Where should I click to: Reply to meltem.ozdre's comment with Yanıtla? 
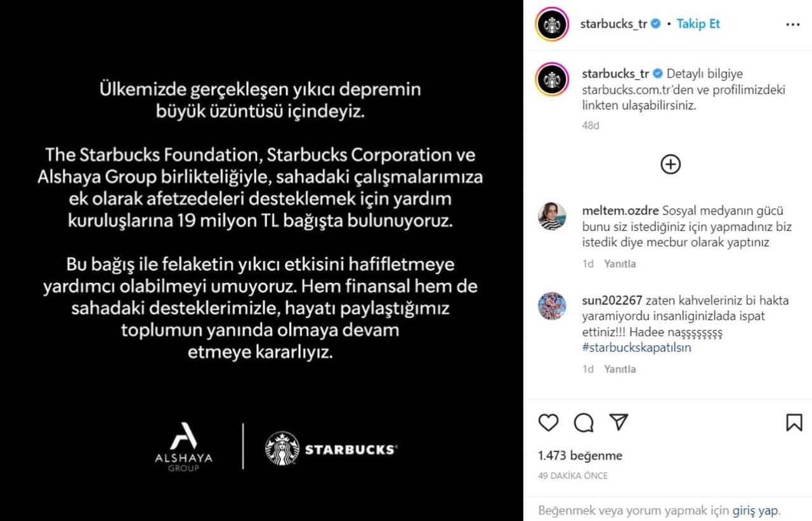click(x=620, y=263)
